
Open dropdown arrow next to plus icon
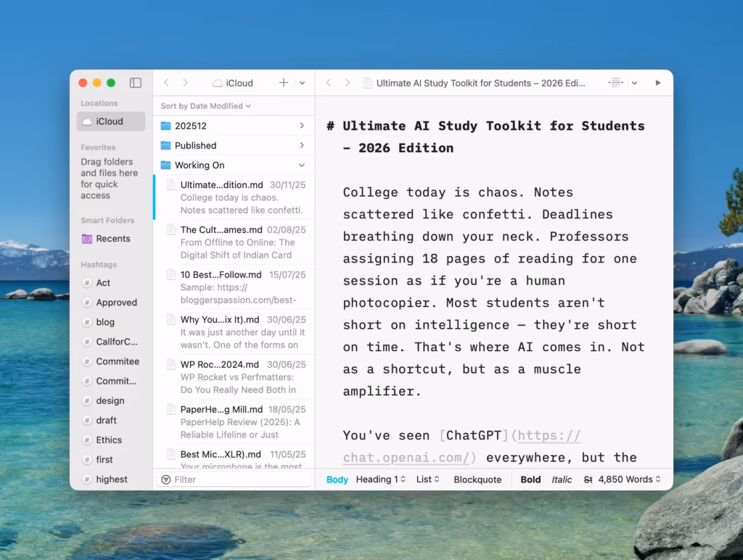point(303,83)
